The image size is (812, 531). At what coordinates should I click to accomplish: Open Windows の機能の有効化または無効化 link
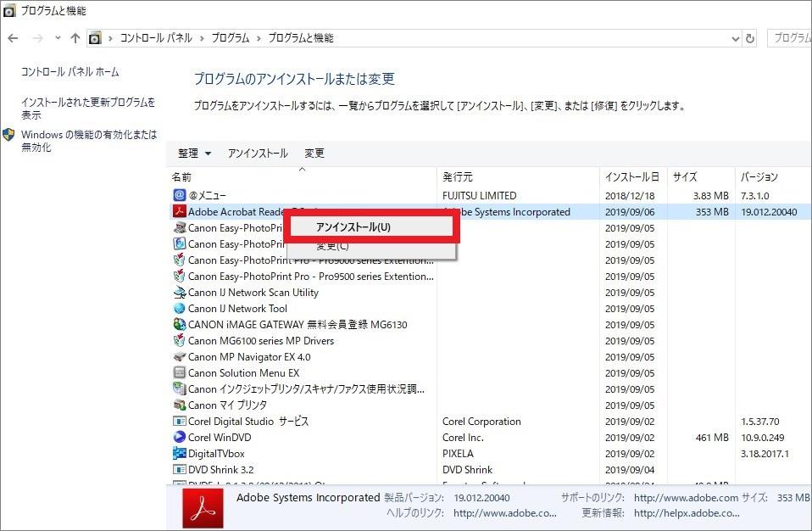click(89, 141)
